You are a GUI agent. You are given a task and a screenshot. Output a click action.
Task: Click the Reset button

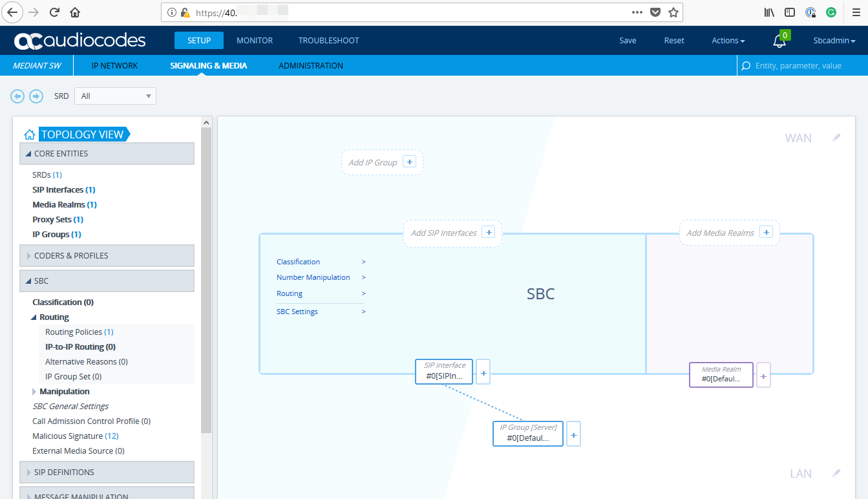(674, 41)
